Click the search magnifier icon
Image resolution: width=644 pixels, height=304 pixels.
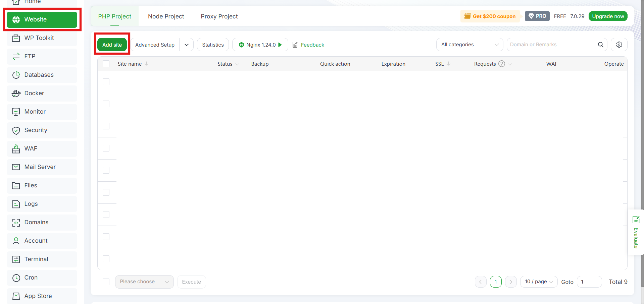[600, 45]
